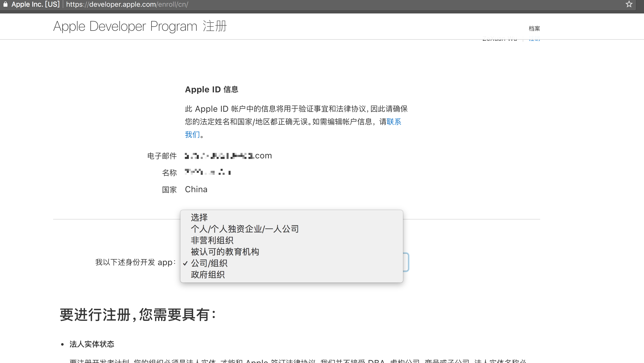This screenshot has height=363, width=644.
Task: Click currently selected 公司/组织 option
Action: [209, 263]
